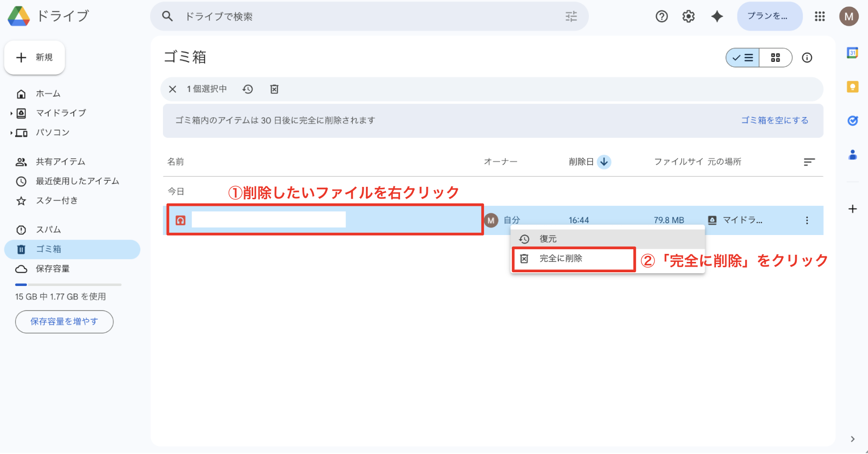
Task: Open 保存容量 page
Action: click(x=52, y=269)
